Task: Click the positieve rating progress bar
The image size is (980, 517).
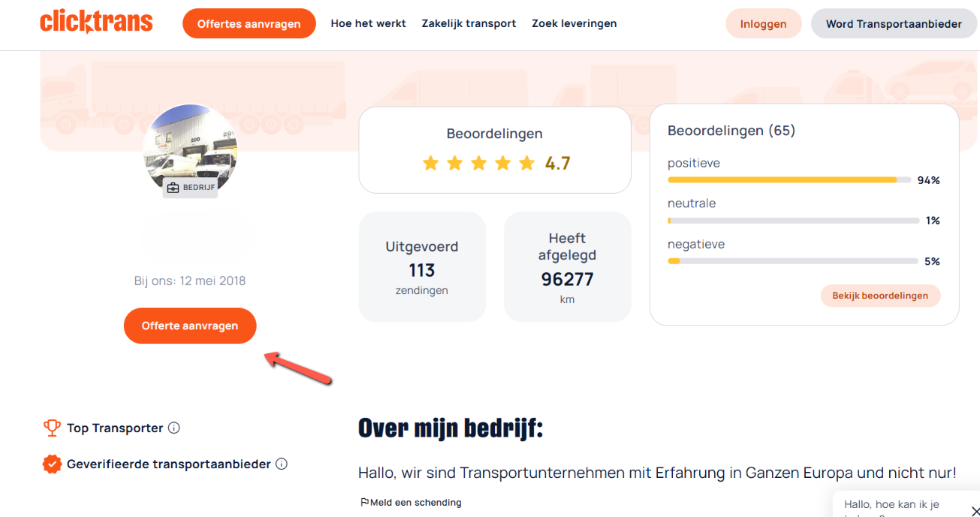Action: (x=789, y=180)
